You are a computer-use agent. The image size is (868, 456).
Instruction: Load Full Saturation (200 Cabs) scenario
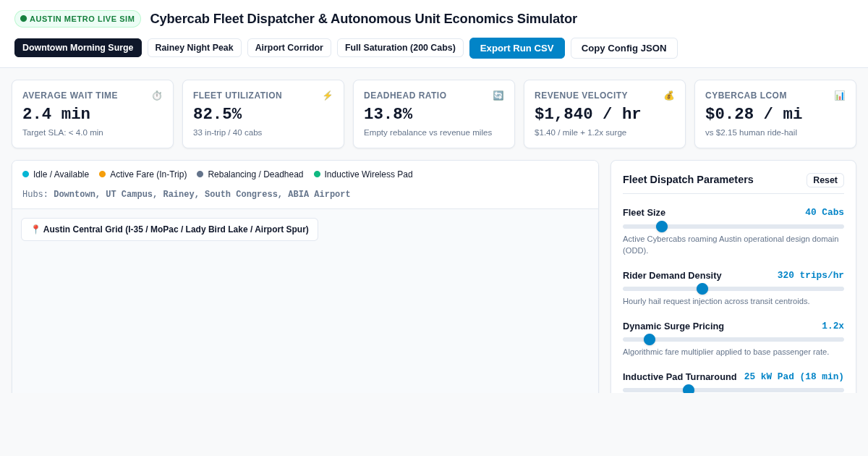click(400, 48)
